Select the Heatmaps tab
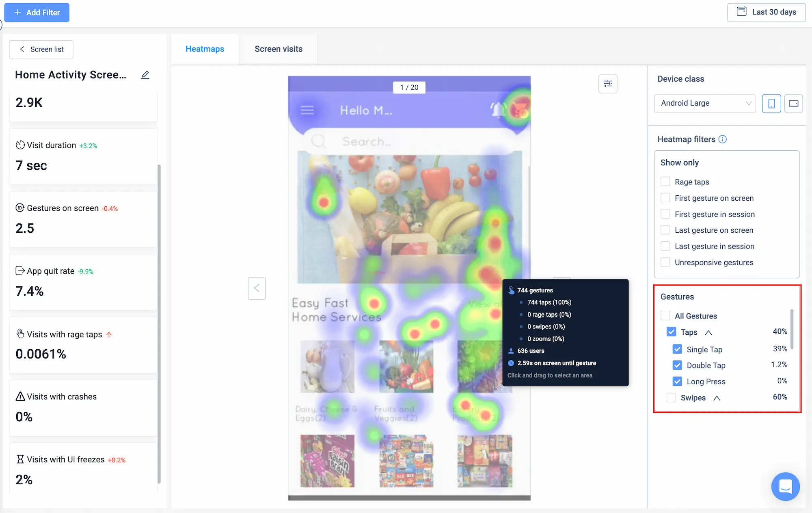The width and height of the screenshot is (812, 513). point(205,49)
